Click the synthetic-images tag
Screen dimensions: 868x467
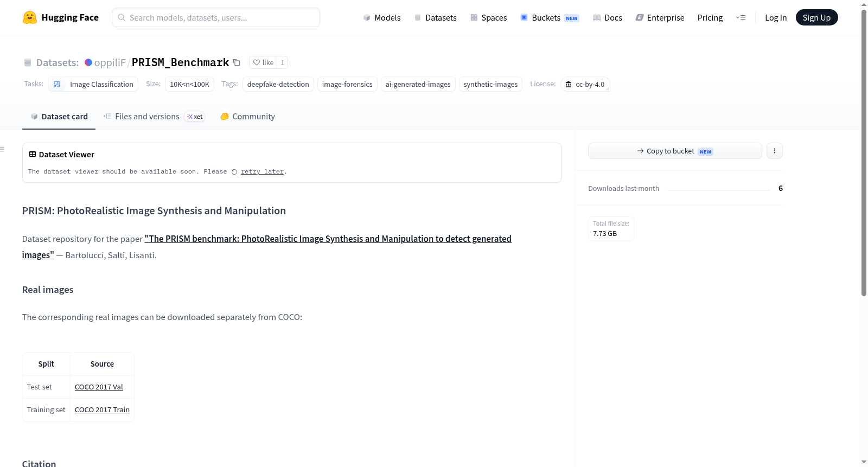click(x=491, y=84)
